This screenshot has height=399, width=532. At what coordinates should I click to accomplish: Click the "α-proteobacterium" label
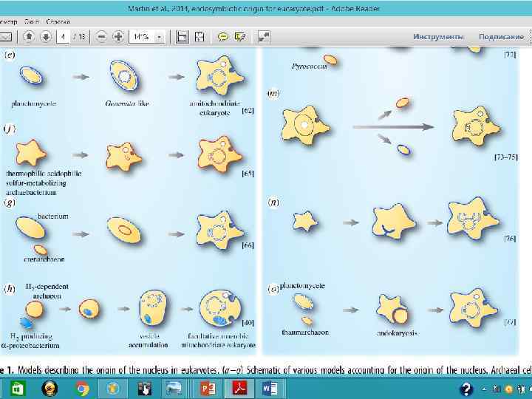tap(30, 345)
